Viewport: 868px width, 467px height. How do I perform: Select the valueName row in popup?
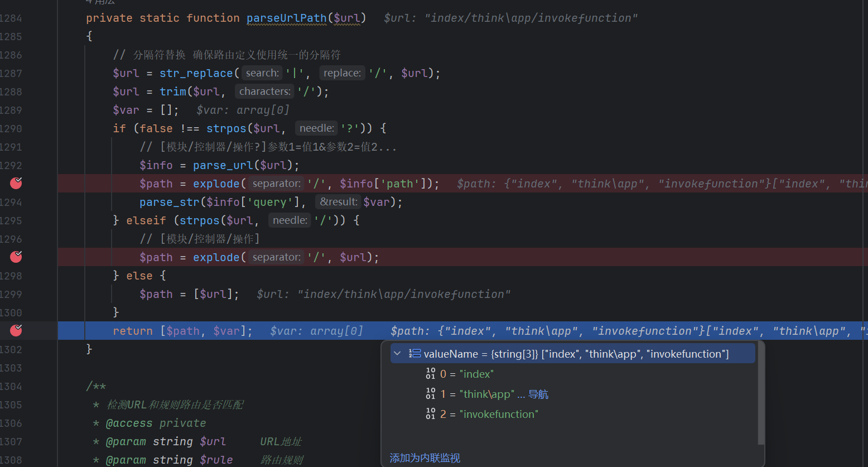(576, 354)
